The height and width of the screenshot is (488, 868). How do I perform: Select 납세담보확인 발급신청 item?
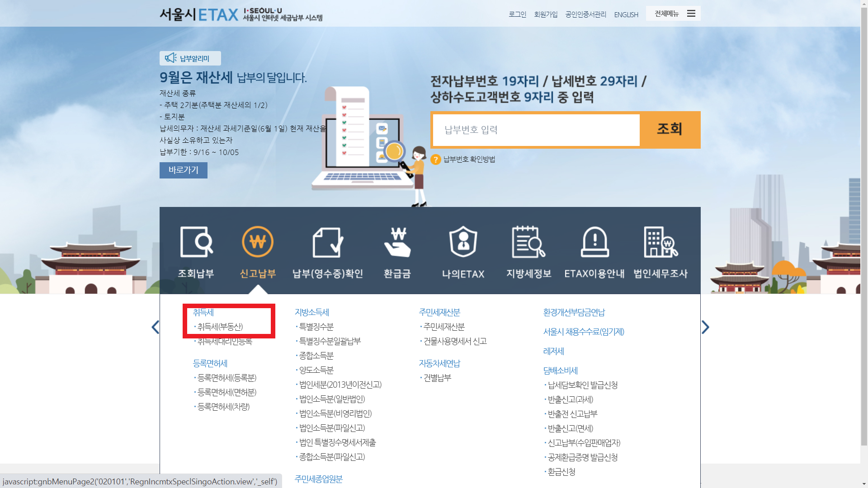point(582,385)
